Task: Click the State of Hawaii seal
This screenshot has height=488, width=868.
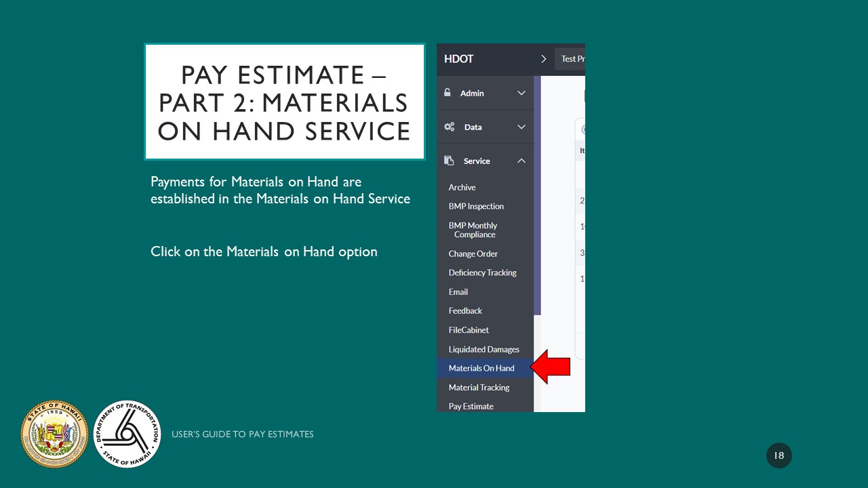Action: [55, 434]
